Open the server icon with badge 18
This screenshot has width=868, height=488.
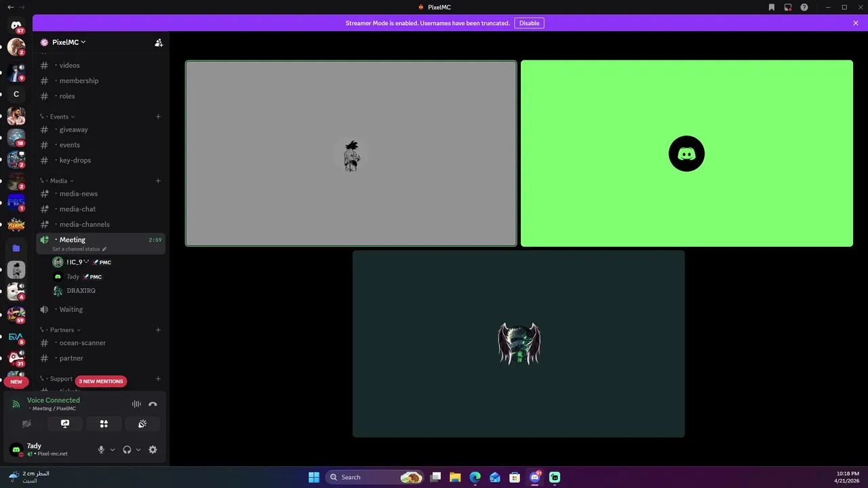point(16,138)
